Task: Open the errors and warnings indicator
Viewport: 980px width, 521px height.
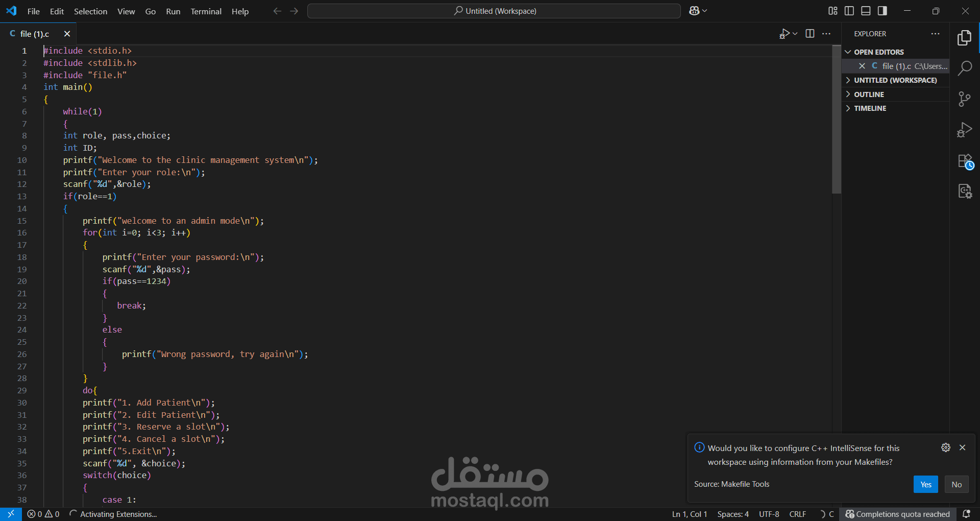Action: (43, 514)
